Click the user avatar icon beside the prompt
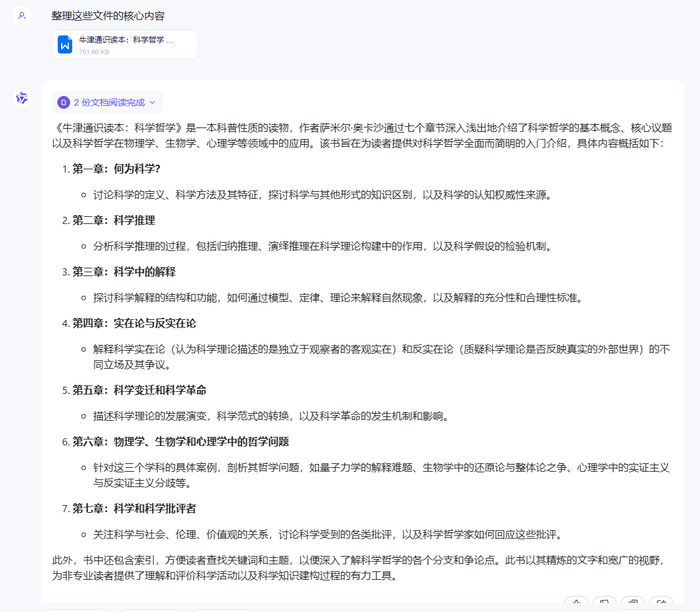This screenshot has height=612, width=700. point(21,16)
